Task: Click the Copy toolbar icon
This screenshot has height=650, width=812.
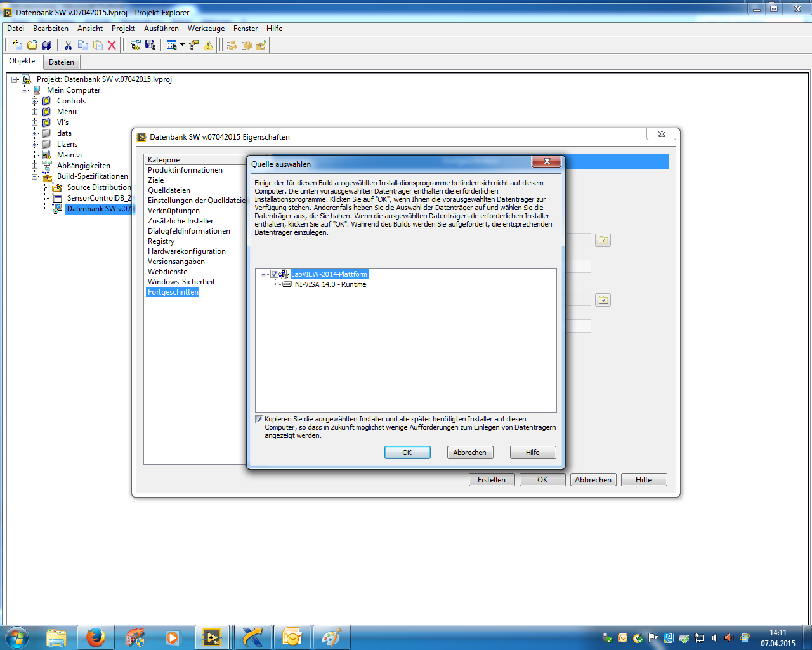Action: (83, 45)
